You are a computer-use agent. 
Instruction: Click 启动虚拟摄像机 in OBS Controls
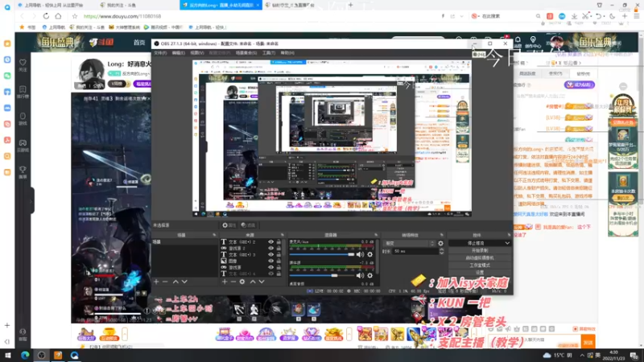pos(480,257)
